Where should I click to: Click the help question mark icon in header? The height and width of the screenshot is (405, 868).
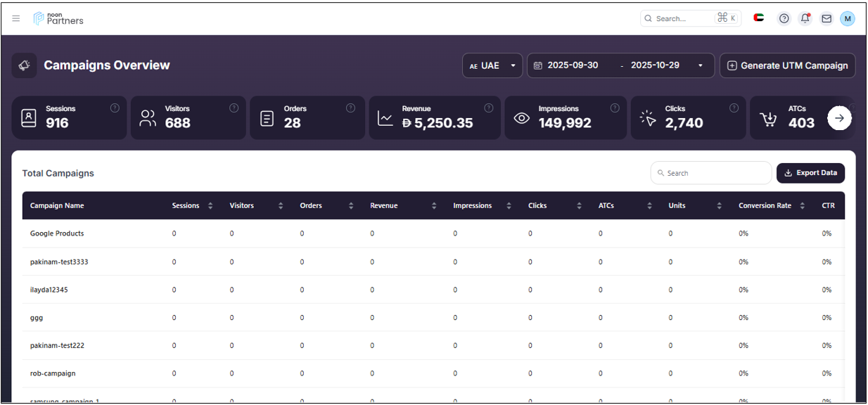click(784, 18)
